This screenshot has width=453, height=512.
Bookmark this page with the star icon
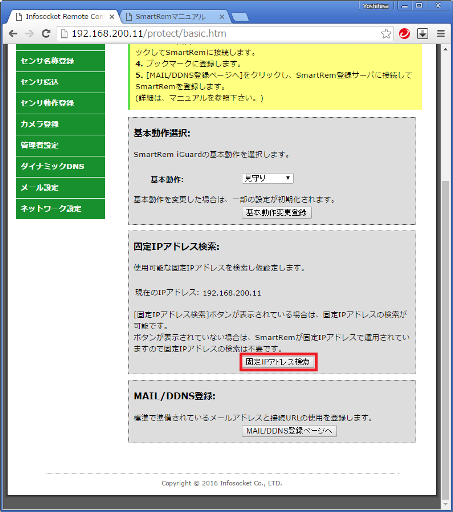pos(386,34)
